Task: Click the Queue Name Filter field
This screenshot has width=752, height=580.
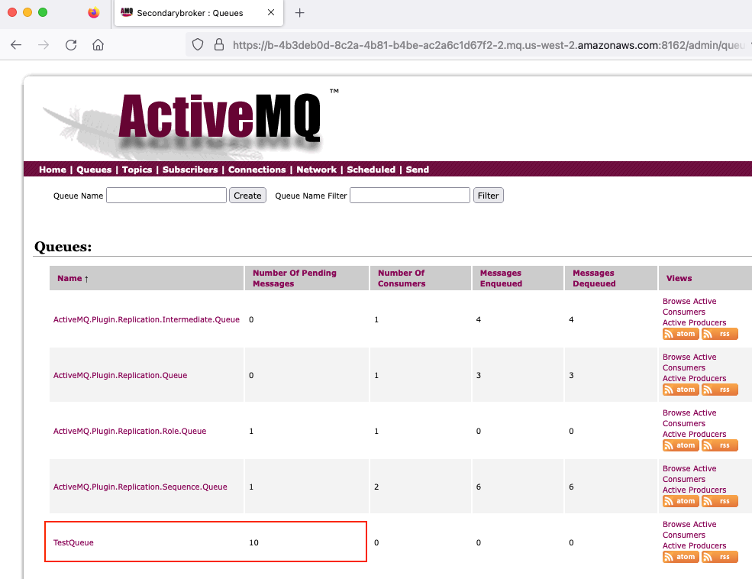Action: [410, 195]
